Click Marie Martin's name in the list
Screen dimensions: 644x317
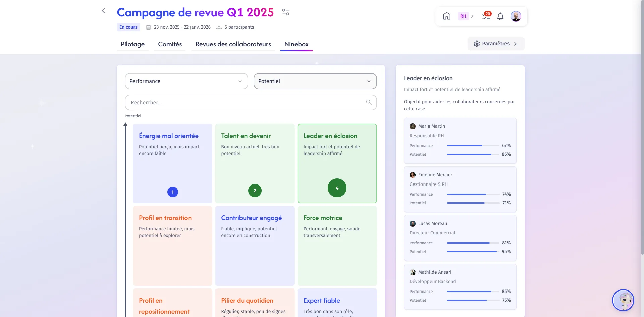(432, 126)
